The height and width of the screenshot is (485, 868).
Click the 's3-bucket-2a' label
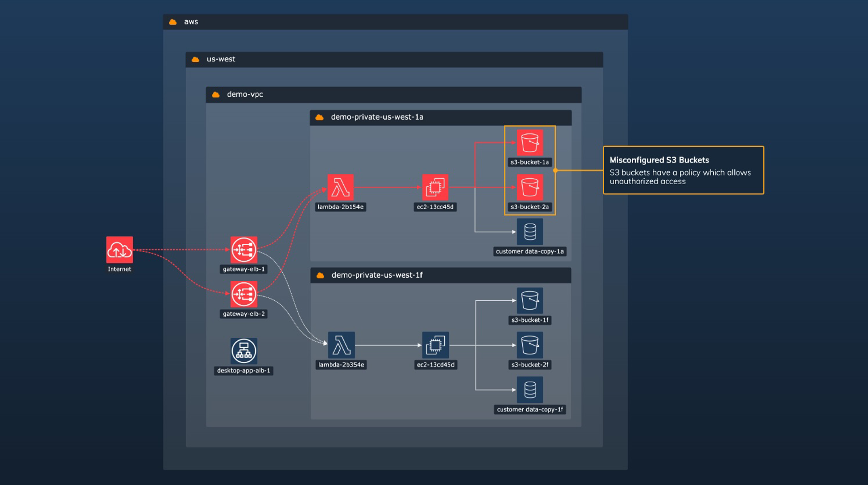(530, 207)
